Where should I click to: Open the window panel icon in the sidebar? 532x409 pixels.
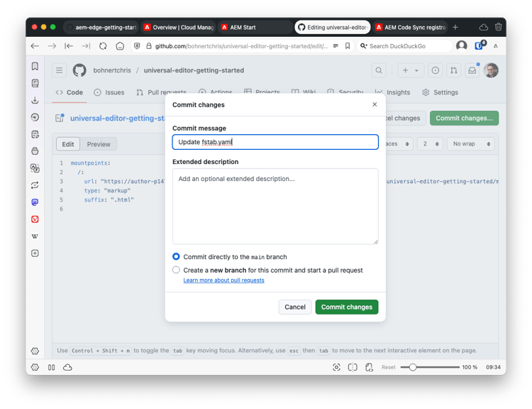[35, 151]
